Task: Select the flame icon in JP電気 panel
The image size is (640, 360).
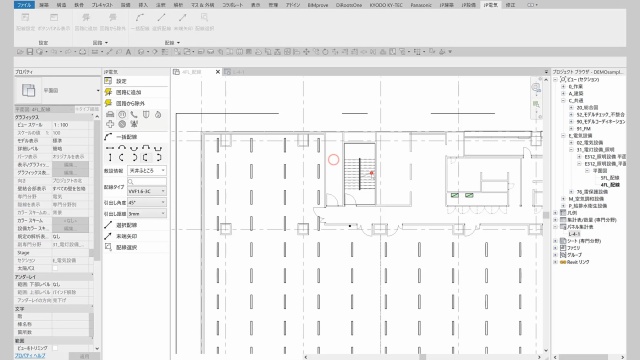Action: click(158, 115)
